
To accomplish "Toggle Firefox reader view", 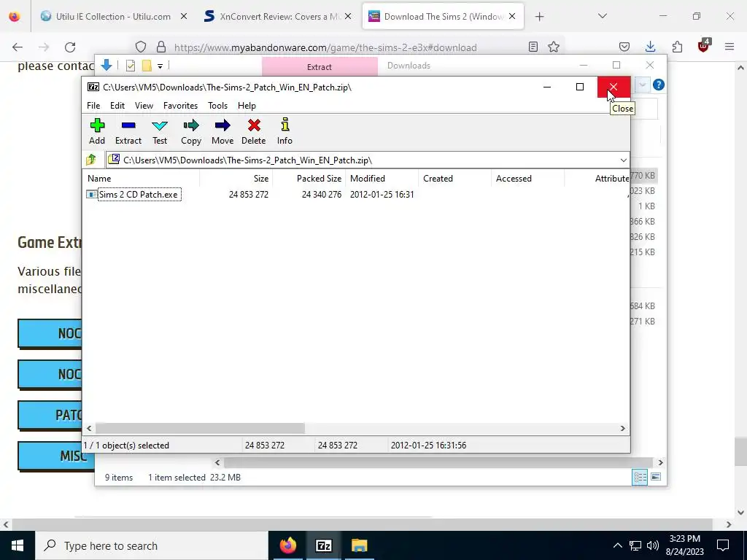I will coord(533,47).
